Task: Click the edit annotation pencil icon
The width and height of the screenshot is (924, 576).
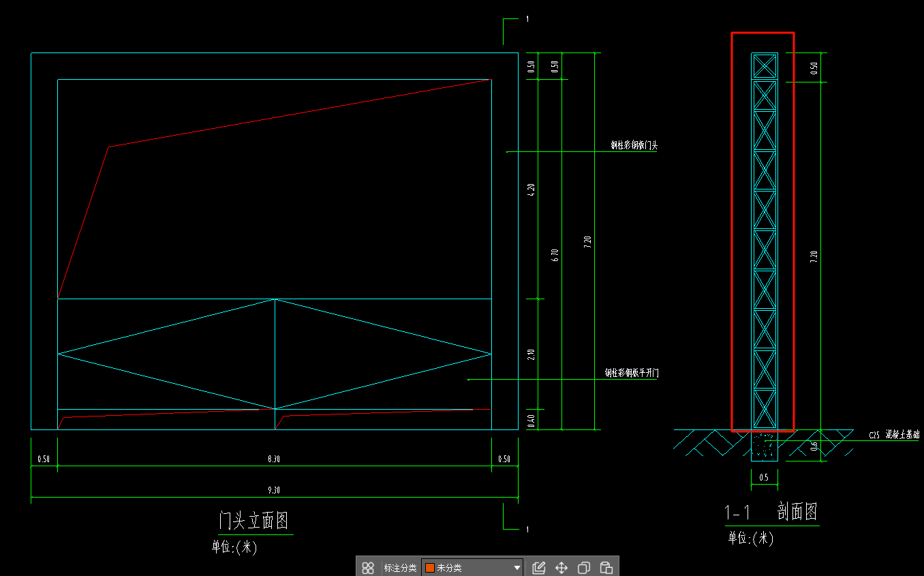Action: (x=539, y=567)
